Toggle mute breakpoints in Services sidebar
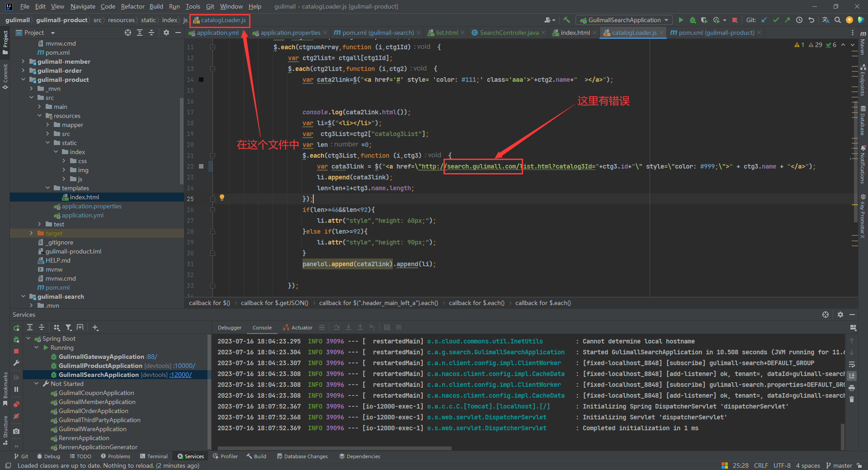 [x=16, y=416]
